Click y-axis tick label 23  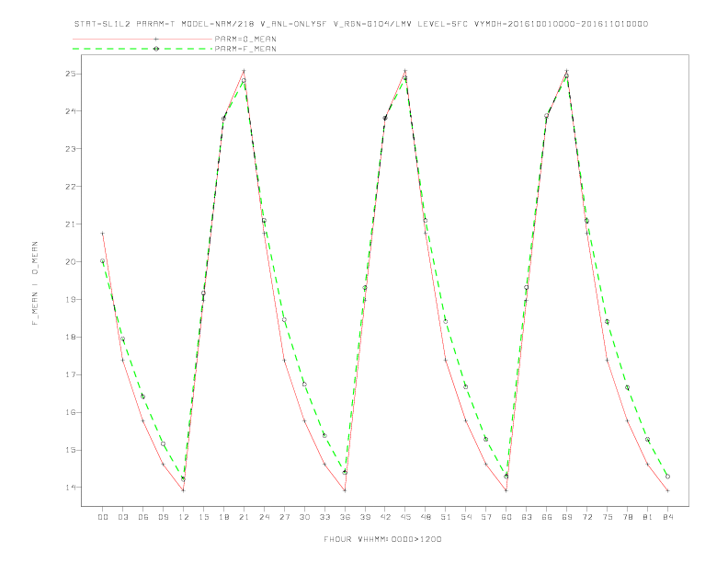coord(70,149)
